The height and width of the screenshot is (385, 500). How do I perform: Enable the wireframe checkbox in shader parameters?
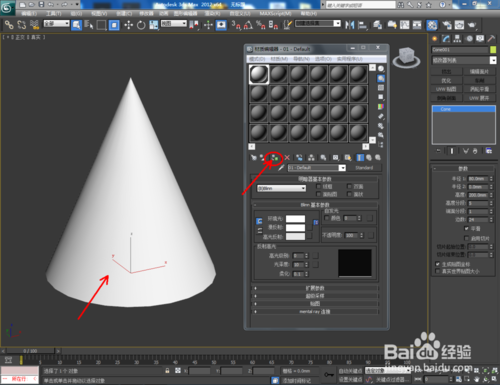coord(319,186)
